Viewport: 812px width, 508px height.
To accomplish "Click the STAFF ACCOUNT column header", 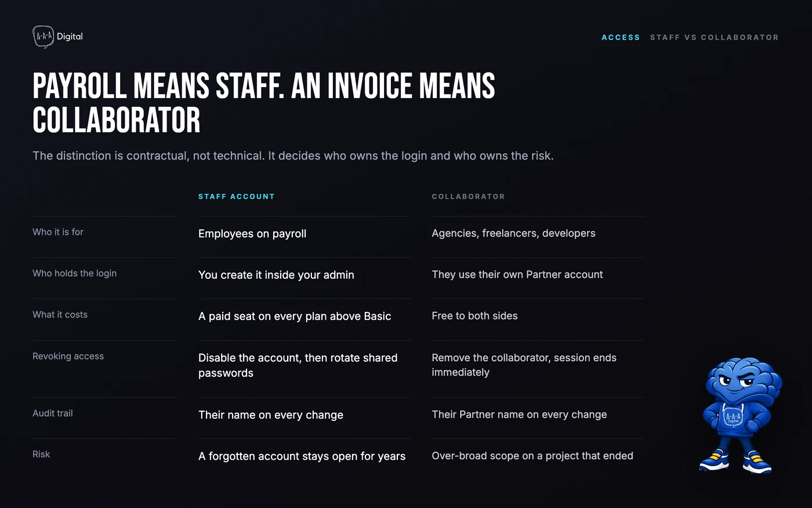I will tap(237, 197).
